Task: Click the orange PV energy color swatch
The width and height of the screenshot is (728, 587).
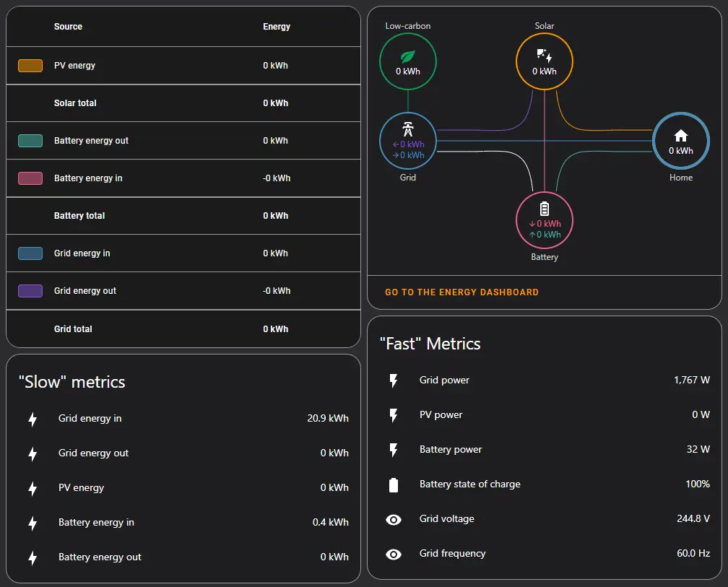Action: [30, 66]
